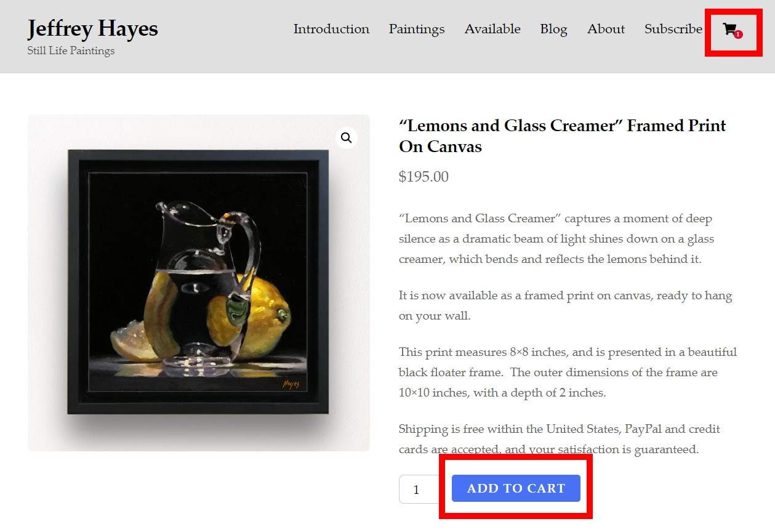This screenshot has height=532, width=775.
Task: Click the red cart item count badge
Action: click(x=738, y=34)
